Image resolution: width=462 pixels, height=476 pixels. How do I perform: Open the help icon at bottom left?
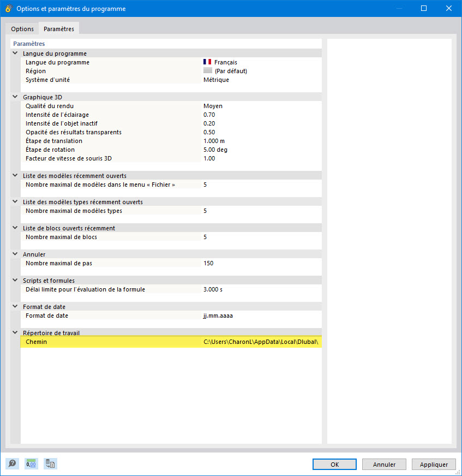pos(11,463)
